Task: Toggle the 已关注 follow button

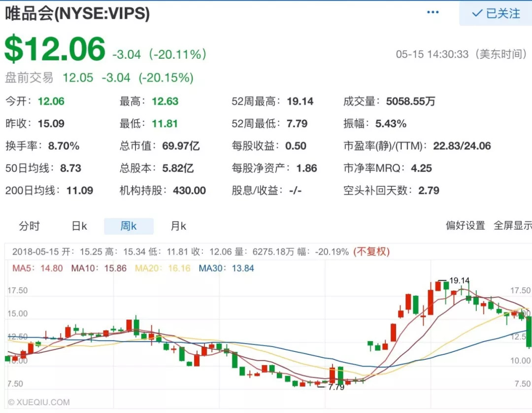Action: 496,14
